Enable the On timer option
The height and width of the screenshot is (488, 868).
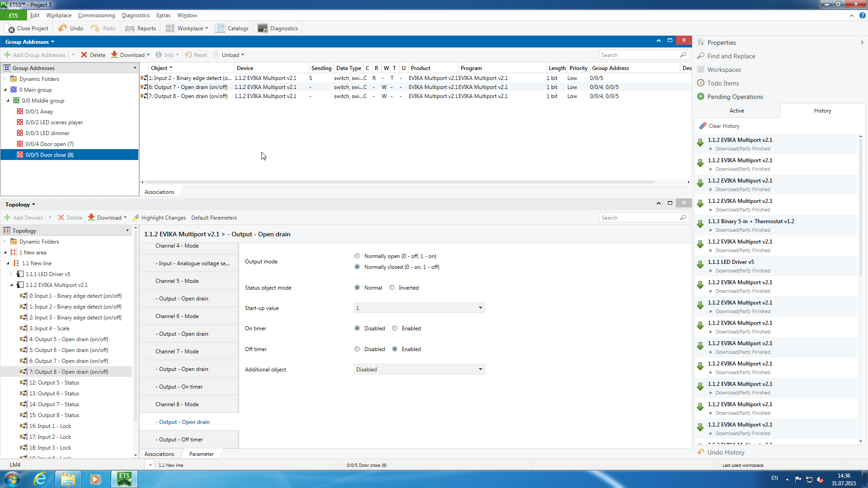(x=395, y=328)
